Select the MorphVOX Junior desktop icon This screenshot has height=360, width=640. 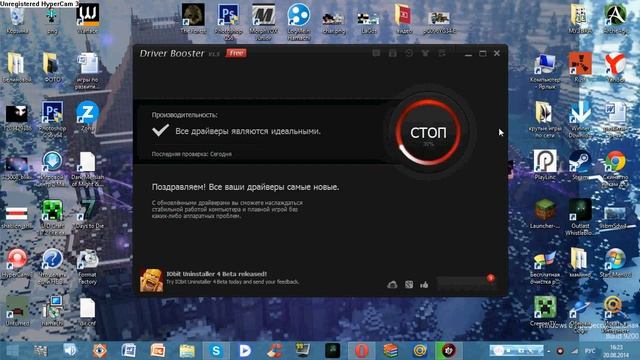(263, 21)
